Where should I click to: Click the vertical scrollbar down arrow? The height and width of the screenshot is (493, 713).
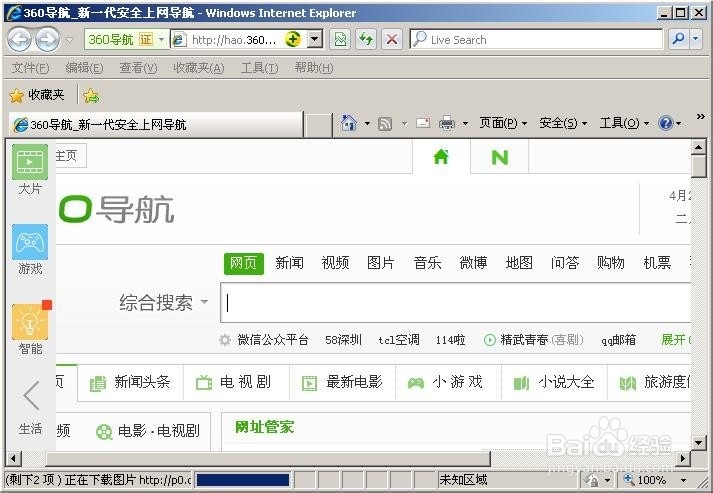698,442
